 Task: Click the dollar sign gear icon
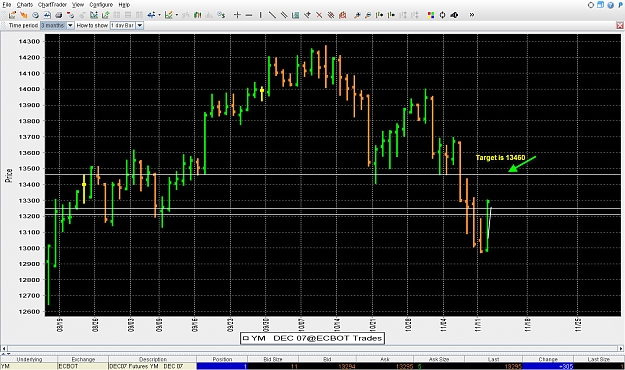pos(221,15)
